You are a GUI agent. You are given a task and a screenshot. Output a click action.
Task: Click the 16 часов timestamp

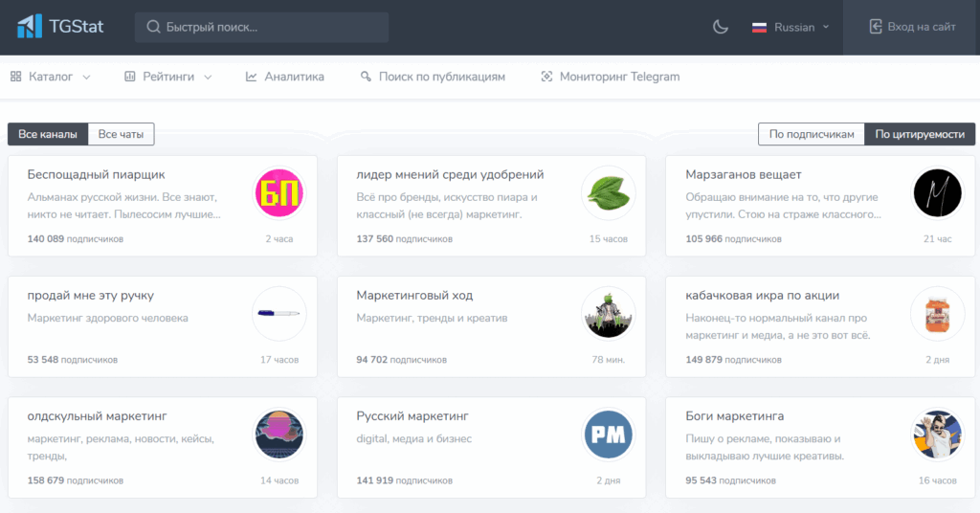pyautogui.click(x=938, y=480)
